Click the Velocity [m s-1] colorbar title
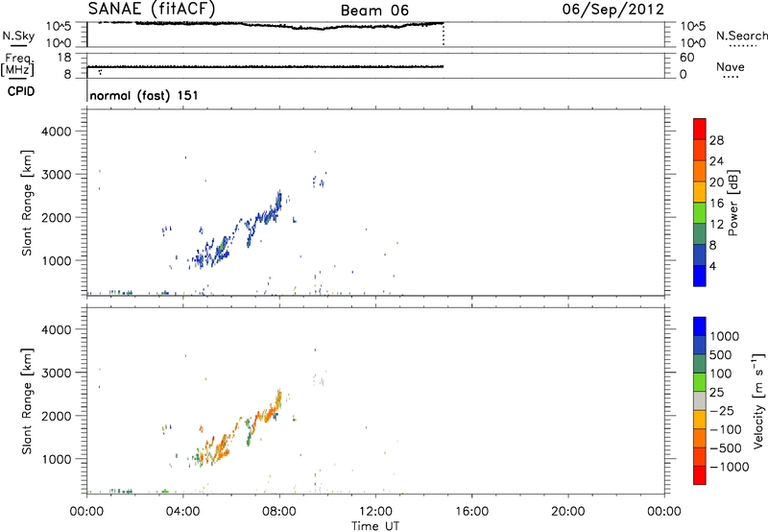This screenshot has height=532, width=768. pyautogui.click(x=758, y=400)
